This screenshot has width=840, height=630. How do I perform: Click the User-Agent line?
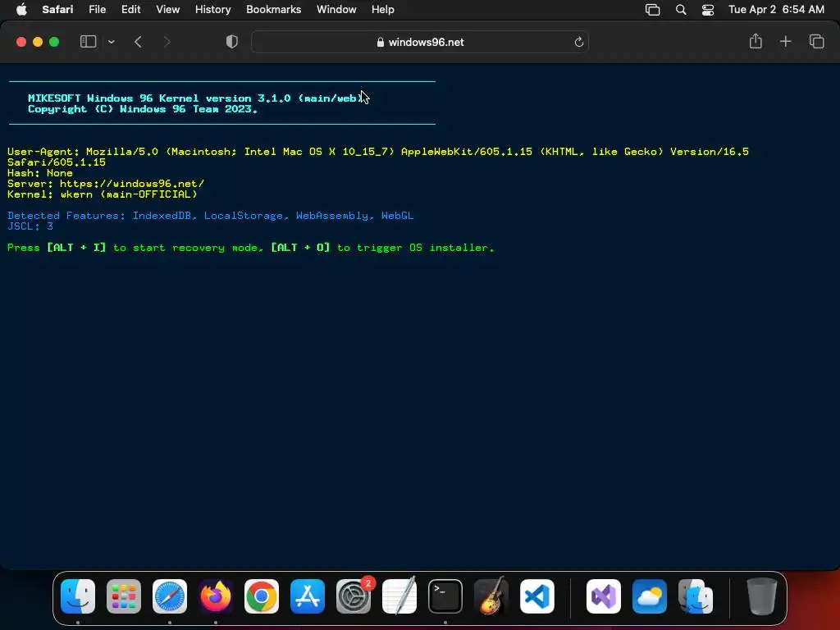tap(377, 157)
